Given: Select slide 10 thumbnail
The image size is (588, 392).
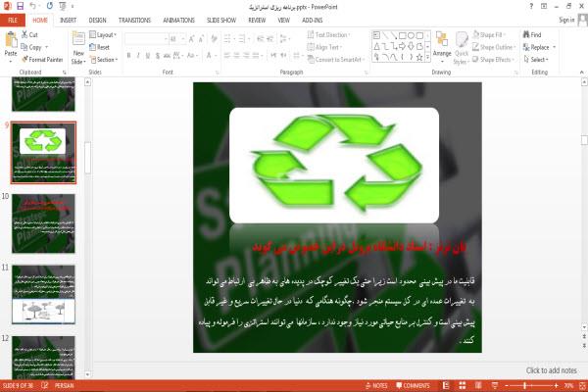Looking at the screenshot, I should (43, 223).
